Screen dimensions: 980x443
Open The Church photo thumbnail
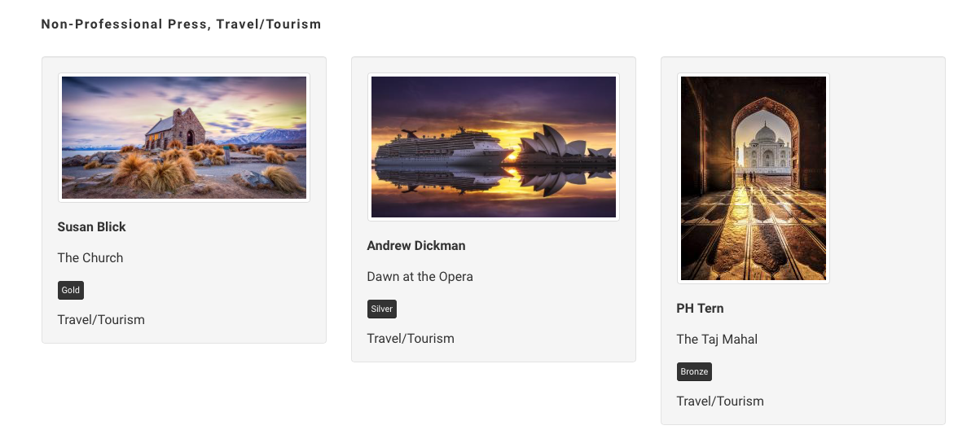coord(184,138)
